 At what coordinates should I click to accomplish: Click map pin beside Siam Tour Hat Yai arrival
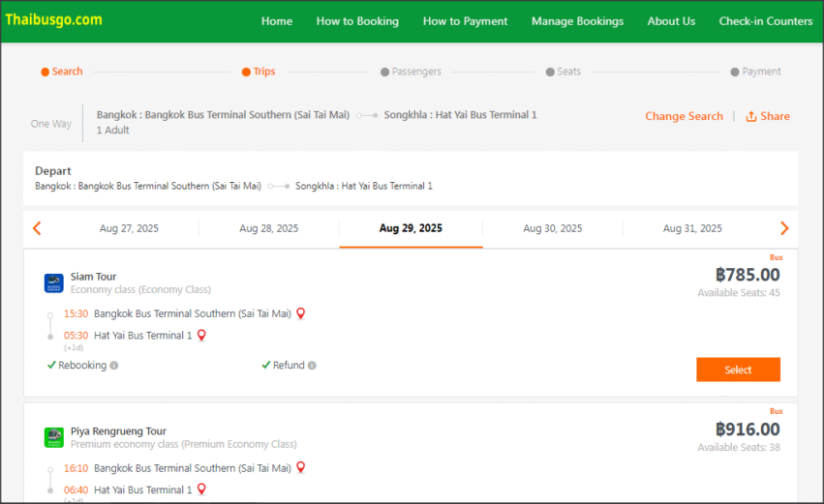click(201, 336)
